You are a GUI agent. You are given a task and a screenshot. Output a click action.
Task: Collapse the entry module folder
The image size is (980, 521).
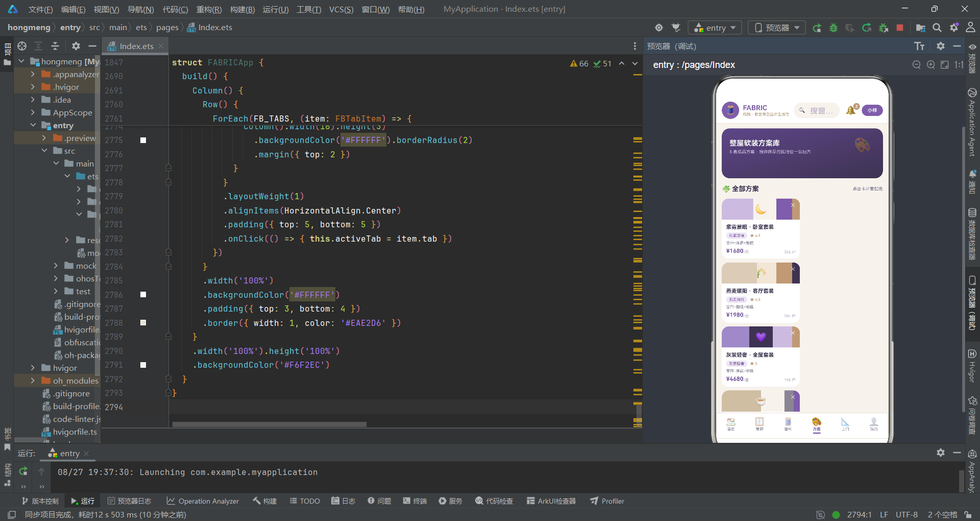[33, 125]
